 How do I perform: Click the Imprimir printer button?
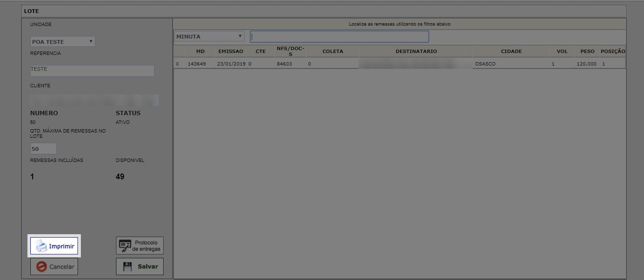54,246
